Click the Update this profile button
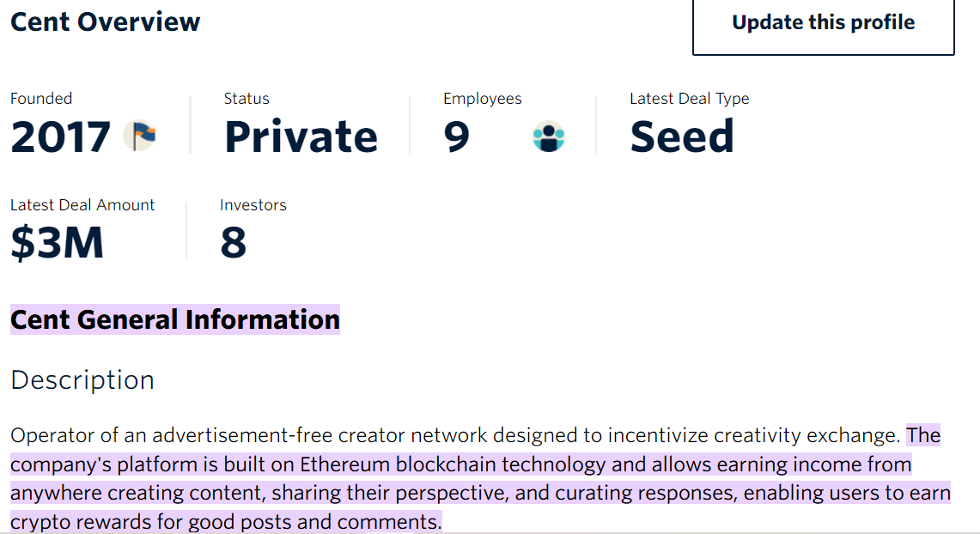The image size is (980, 534). (x=823, y=24)
